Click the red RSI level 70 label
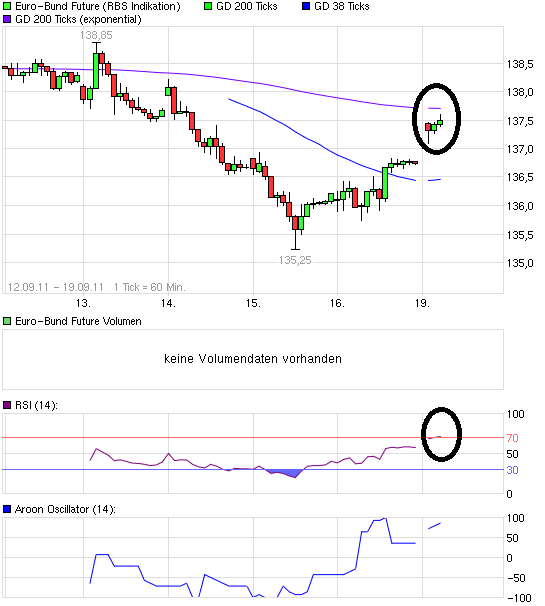545x606 pixels. (513, 438)
